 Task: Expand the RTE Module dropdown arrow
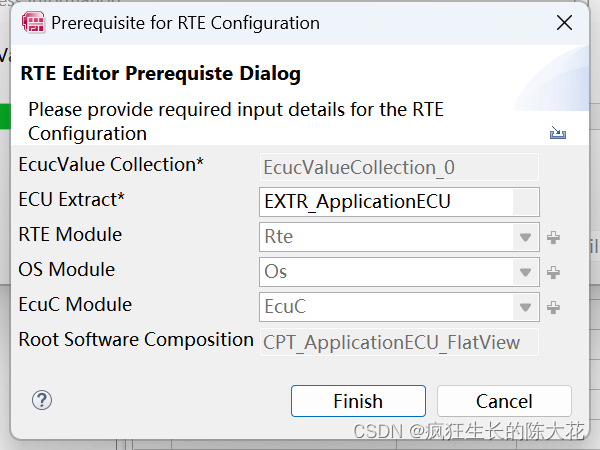click(525, 237)
